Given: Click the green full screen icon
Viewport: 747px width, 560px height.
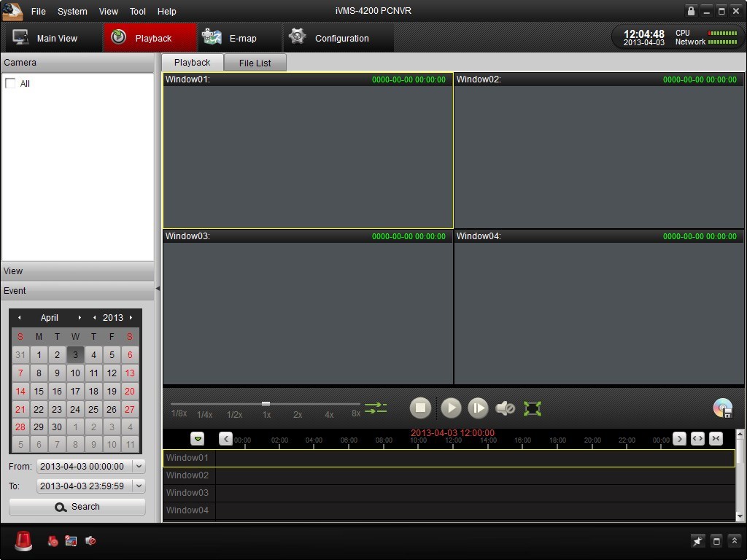Looking at the screenshot, I should 533,408.
